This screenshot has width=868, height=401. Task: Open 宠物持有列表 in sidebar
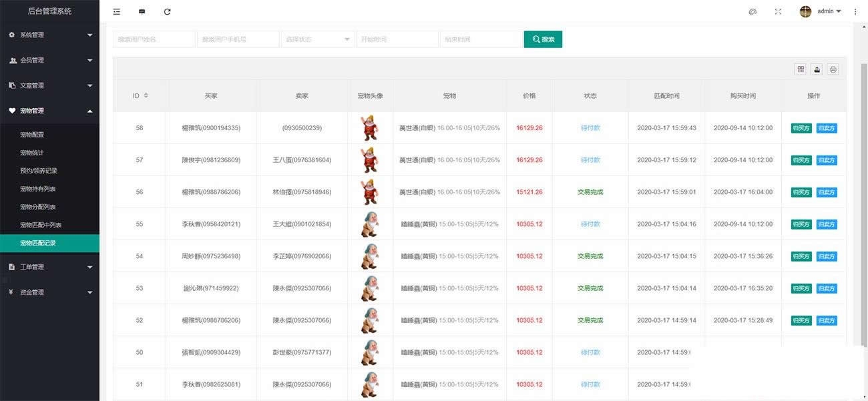click(38, 189)
